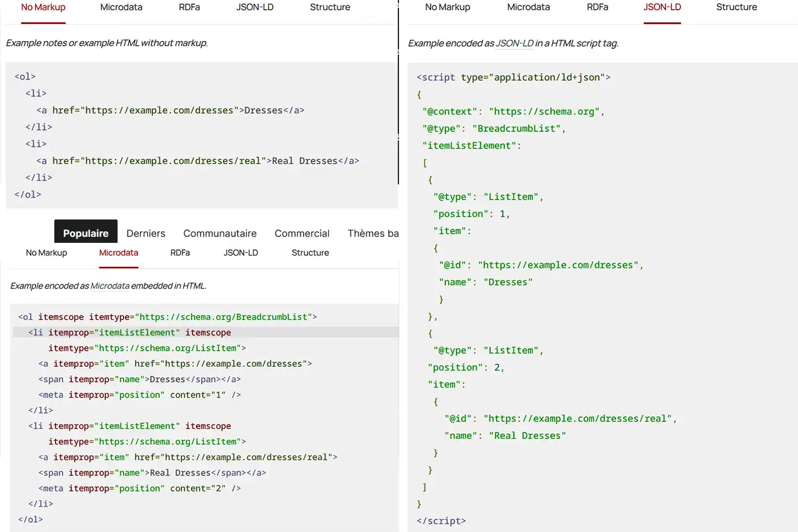Click the meta position content="2" line
Image resolution: width=798 pixels, height=532 pixels.
pos(140,489)
